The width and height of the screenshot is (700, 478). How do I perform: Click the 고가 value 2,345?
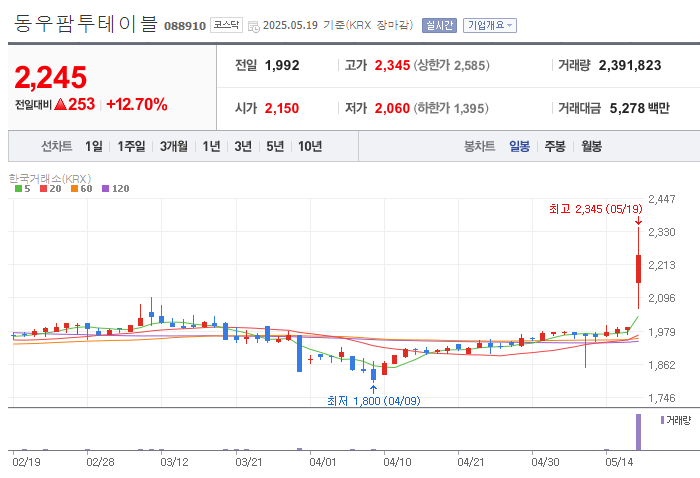click(x=392, y=66)
